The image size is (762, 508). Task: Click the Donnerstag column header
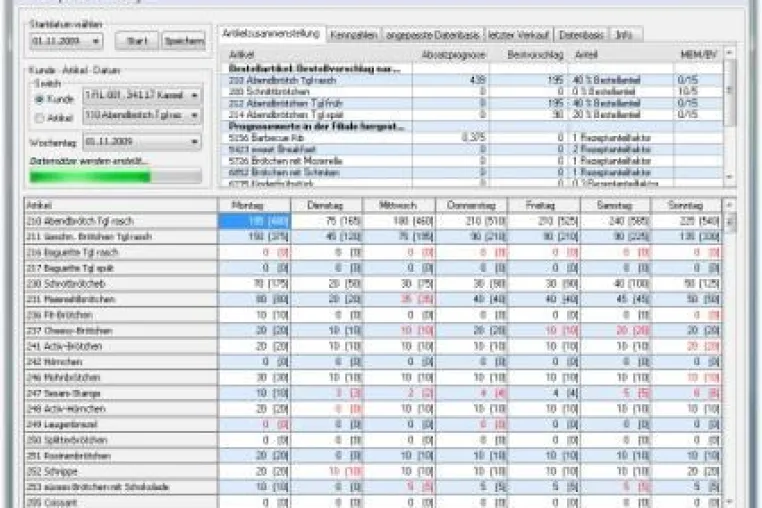click(471, 206)
